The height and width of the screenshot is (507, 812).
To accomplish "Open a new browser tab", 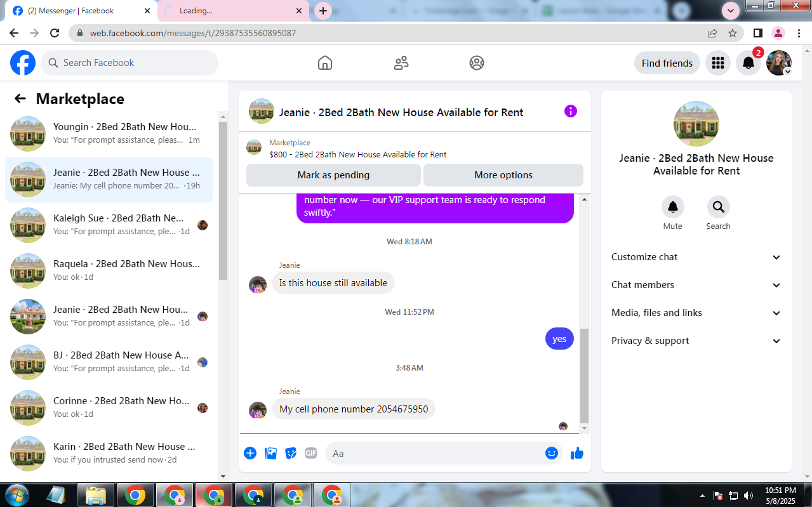I will (x=323, y=11).
